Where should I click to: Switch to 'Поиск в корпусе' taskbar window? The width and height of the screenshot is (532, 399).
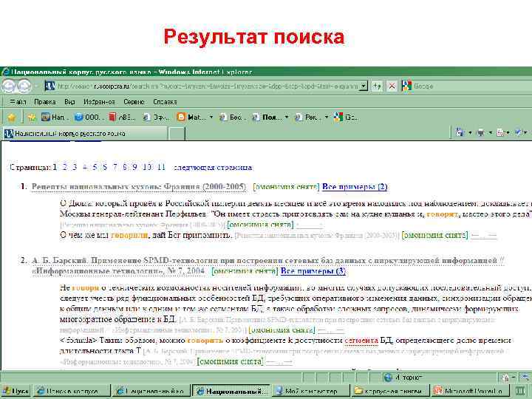(x=72, y=391)
